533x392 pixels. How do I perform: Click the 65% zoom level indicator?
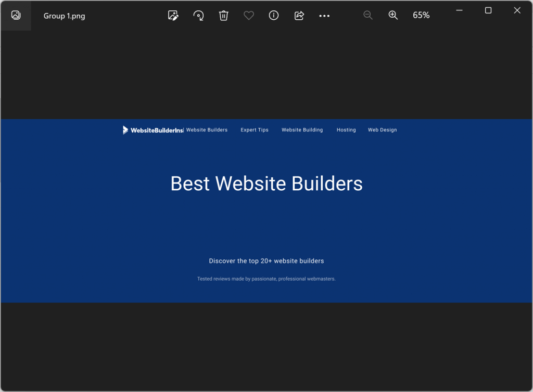point(421,16)
